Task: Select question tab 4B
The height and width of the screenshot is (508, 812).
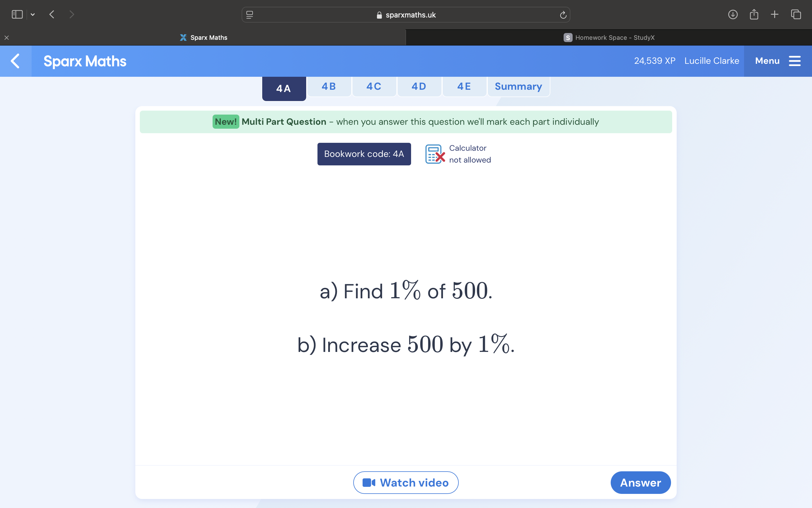Action: (329, 86)
